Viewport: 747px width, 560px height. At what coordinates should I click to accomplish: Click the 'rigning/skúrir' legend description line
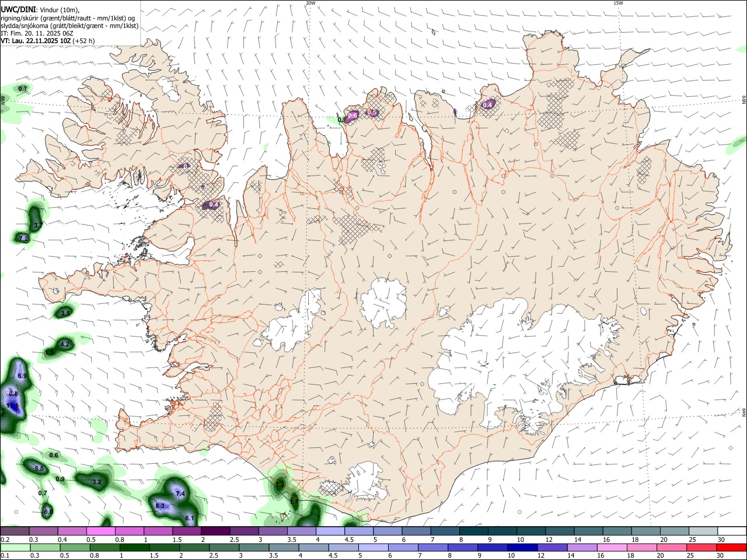point(68,18)
